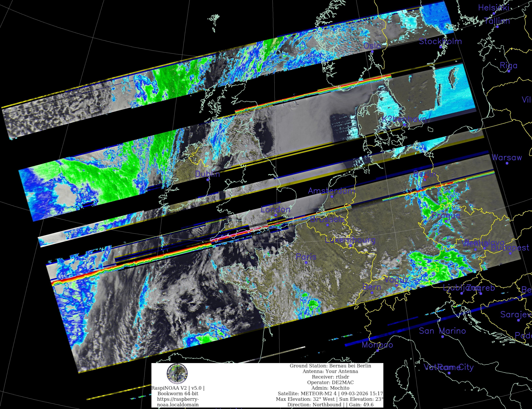Click the Monaco city marker dot
532x409 pixels.
[x=377, y=351]
